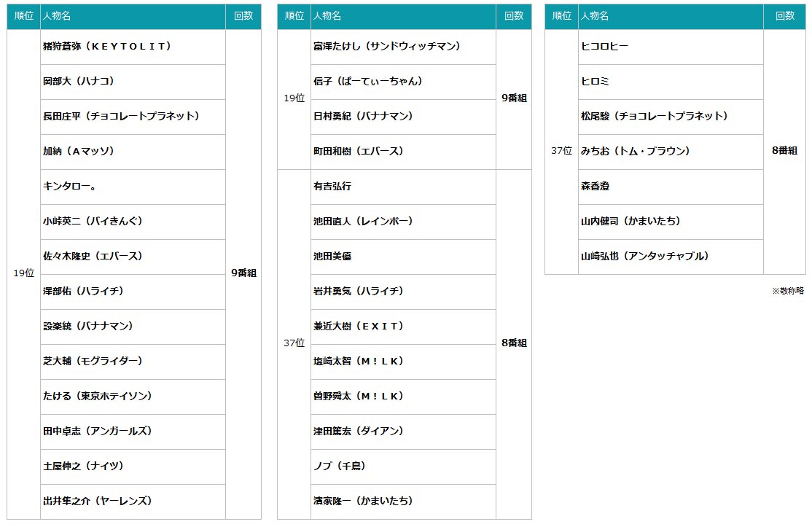Click 出井隼之介（ヤーレンズ） at the table bottom
Image resolution: width=812 pixels, height=527 pixels.
[97, 501]
